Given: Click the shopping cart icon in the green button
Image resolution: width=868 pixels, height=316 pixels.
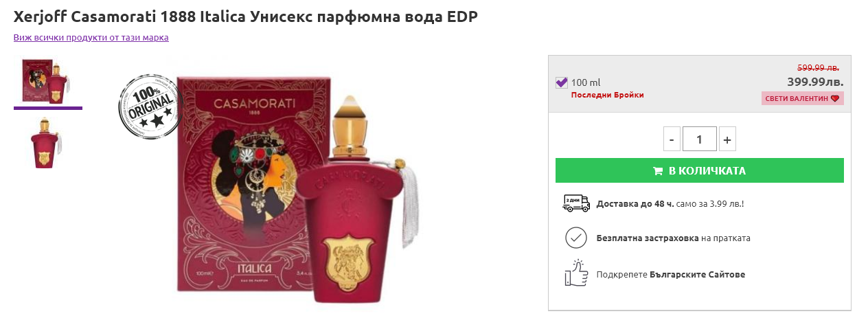Looking at the screenshot, I should point(658,171).
